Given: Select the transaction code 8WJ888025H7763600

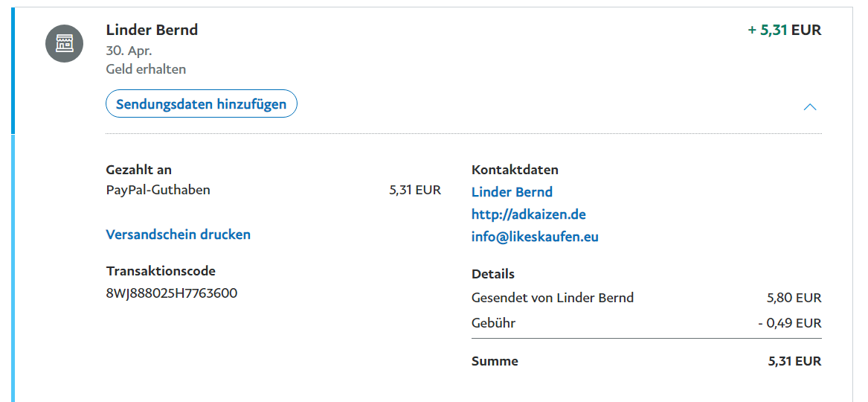Looking at the screenshot, I should [172, 293].
